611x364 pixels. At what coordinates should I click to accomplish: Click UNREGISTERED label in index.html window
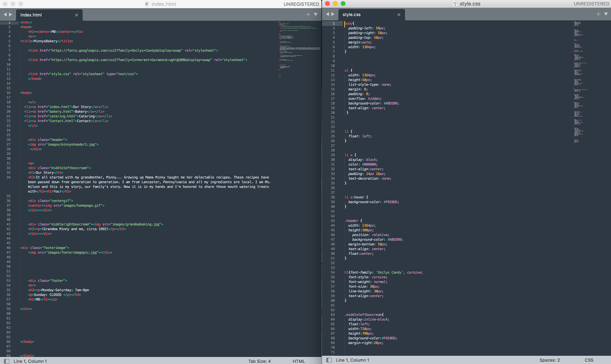click(x=301, y=4)
